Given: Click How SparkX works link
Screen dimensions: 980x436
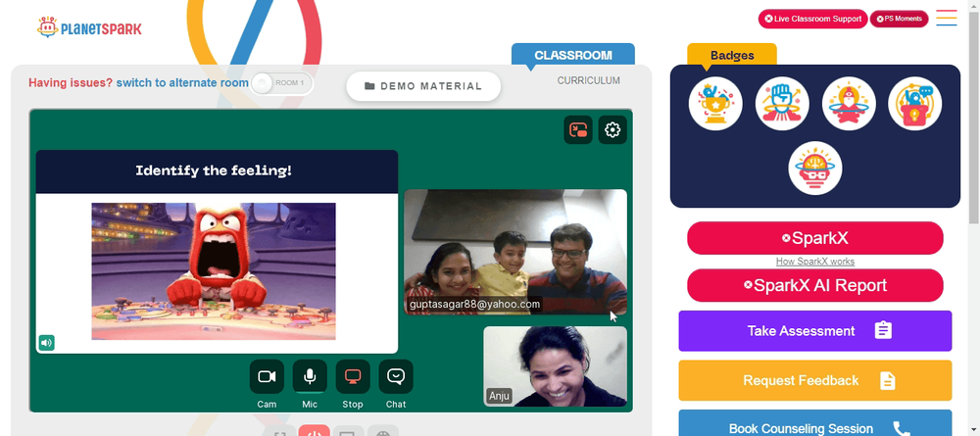Looking at the screenshot, I should click(815, 262).
